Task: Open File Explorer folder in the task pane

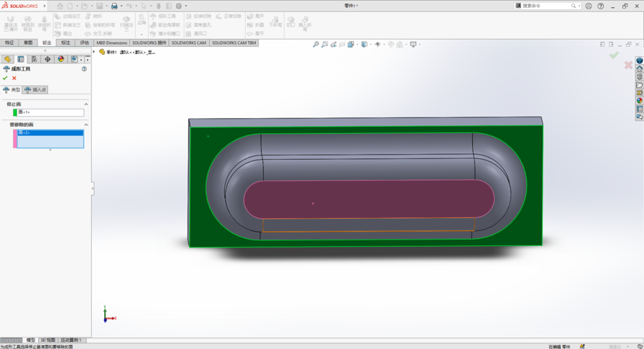Action: (x=640, y=85)
